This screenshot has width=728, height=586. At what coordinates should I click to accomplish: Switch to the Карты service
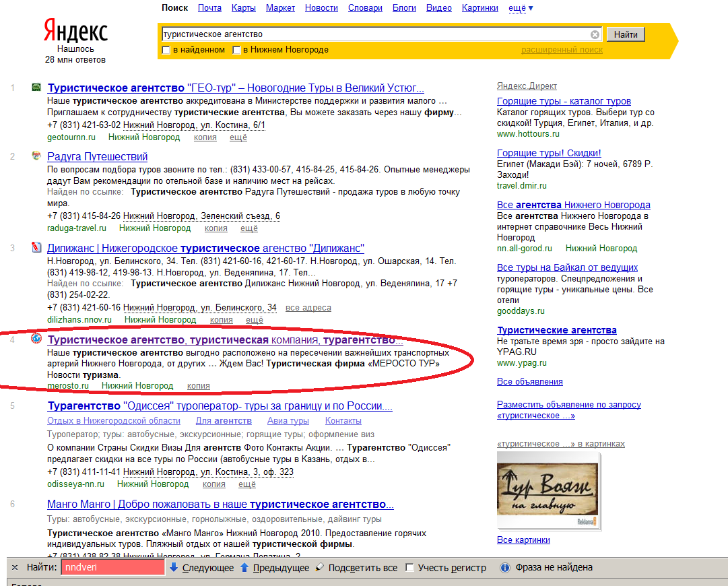(244, 8)
